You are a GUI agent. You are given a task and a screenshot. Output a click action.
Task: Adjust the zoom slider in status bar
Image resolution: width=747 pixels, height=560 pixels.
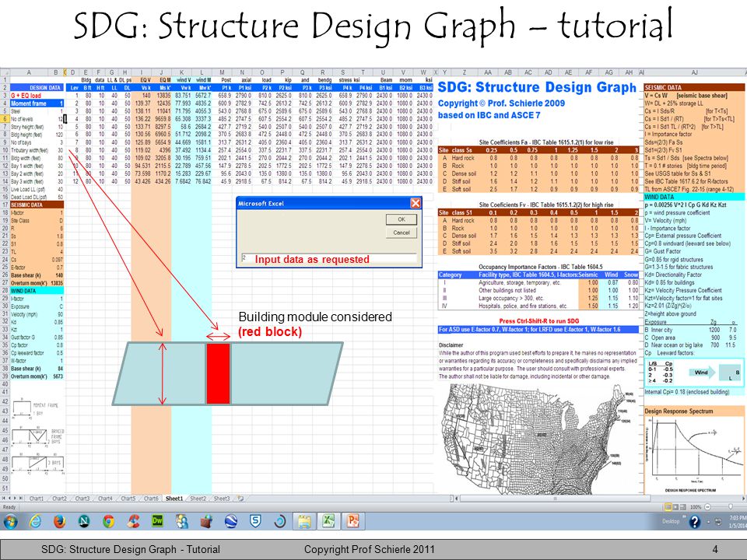click(x=730, y=507)
